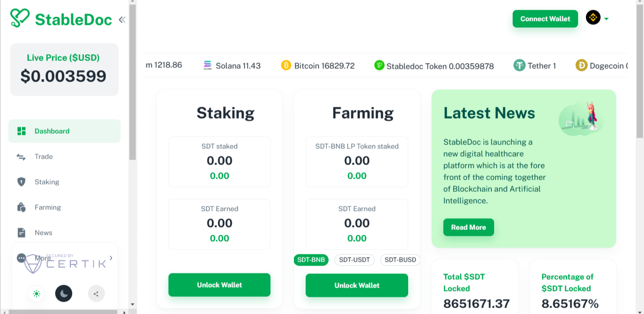Click the Staking shield icon
Image resolution: width=644 pixels, height=314 pixels.
click(x=21, y=182)
